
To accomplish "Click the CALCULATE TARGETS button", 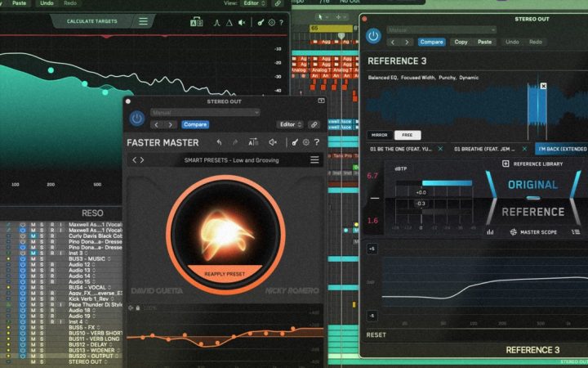I will pyautogui.click(x=91, y=21).
